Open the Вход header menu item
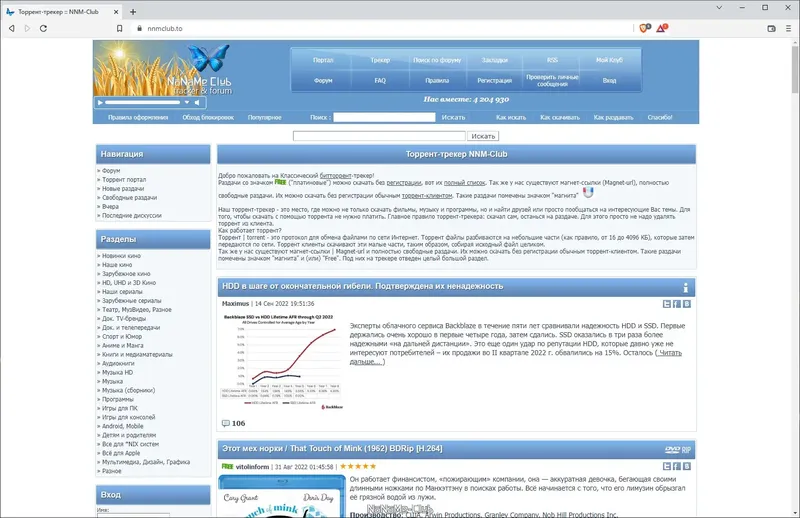The width and height of the screenshot is (800, 518). pos(609,81)
